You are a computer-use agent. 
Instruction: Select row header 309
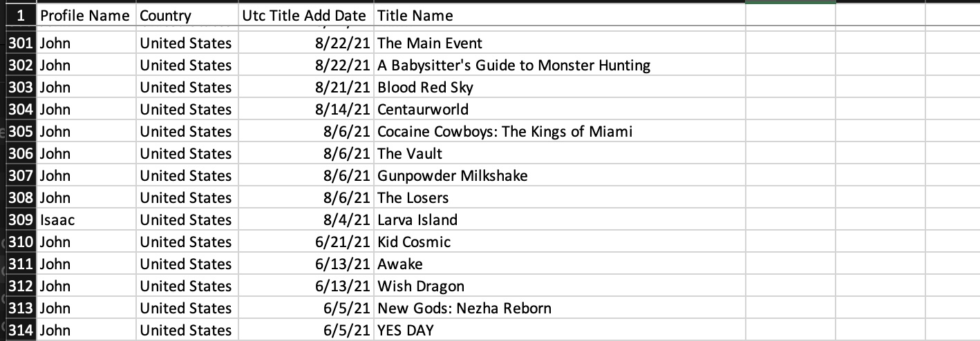coord(21,220)
